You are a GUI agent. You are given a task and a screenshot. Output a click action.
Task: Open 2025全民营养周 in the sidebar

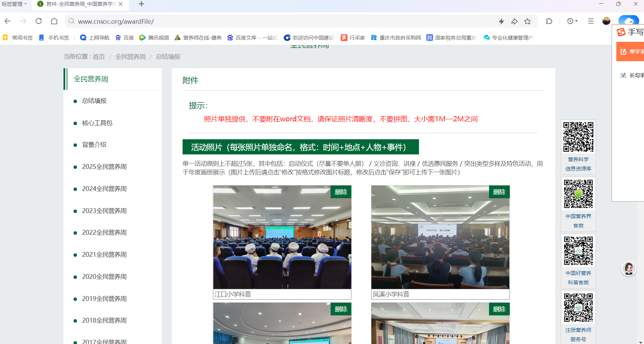[104, 167]
